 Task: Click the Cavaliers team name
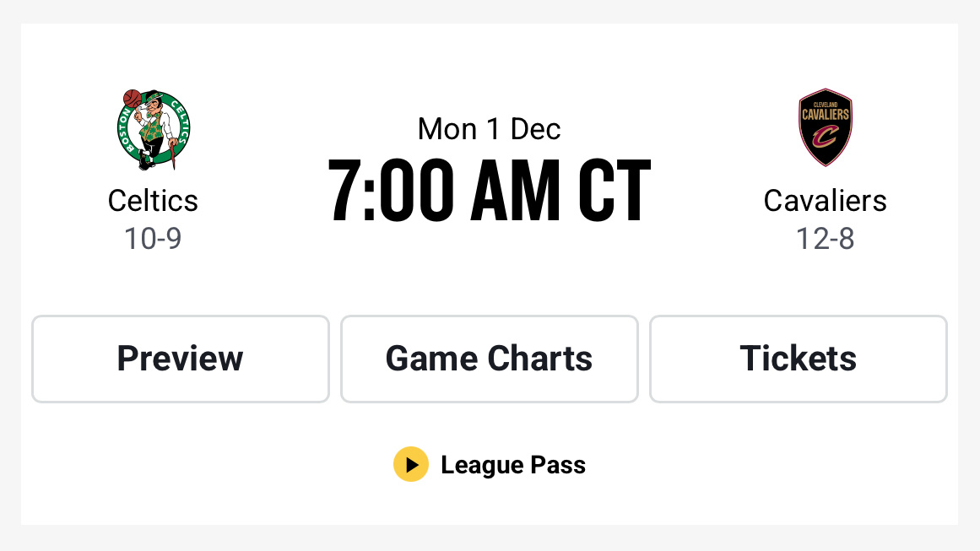(x=825, y=201)
